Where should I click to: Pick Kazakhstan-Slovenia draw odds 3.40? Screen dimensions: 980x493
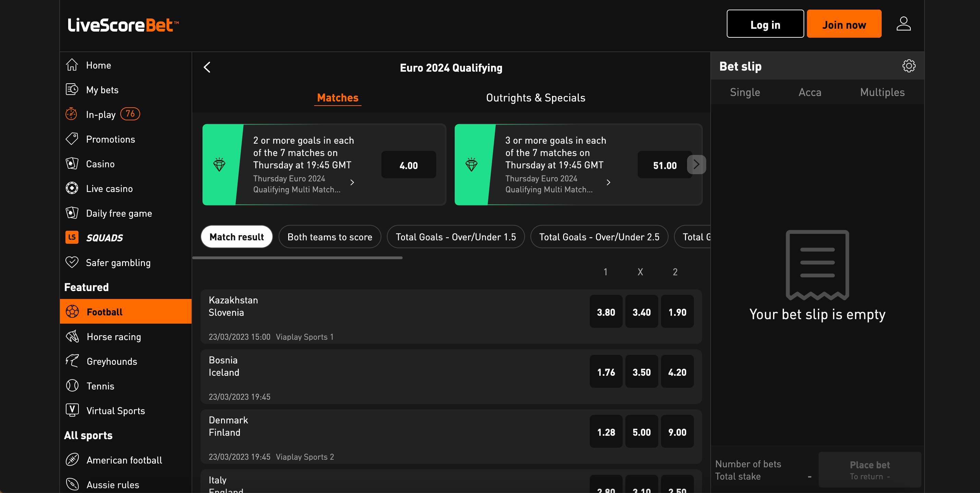click(641, 311)
